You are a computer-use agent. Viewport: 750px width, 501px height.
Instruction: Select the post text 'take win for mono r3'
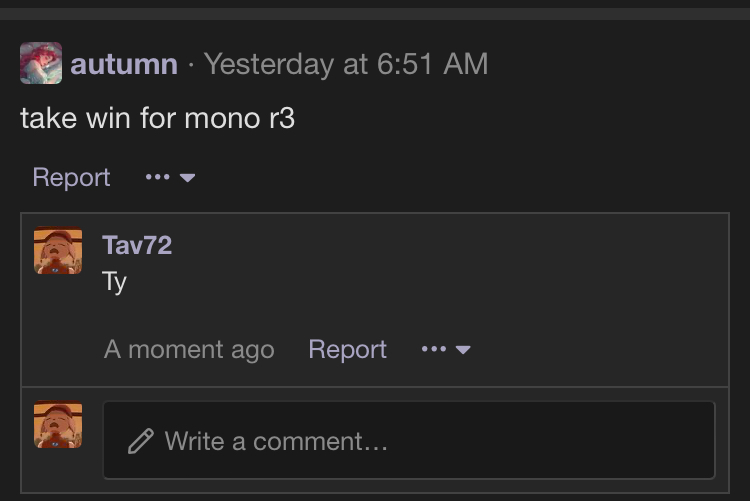click(x=157, y=118)
